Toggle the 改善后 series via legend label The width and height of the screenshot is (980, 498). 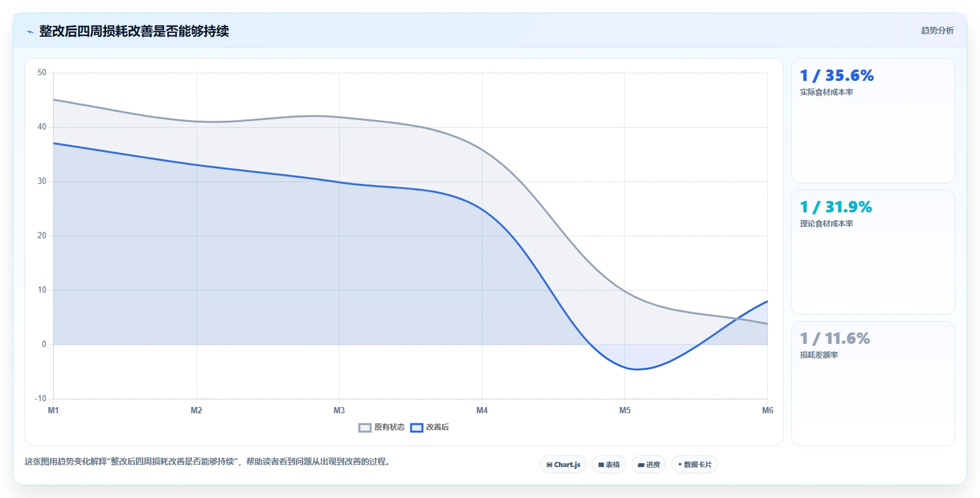(438, 427)
